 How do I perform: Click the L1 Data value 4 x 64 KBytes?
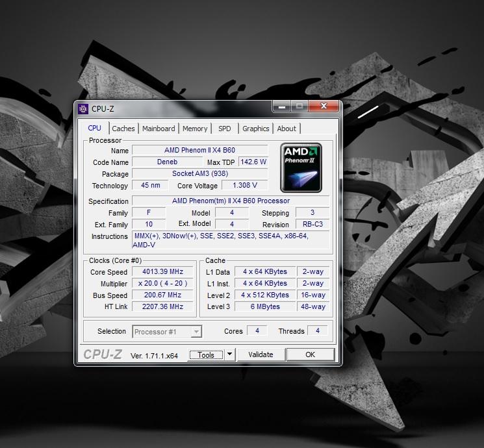265,271
